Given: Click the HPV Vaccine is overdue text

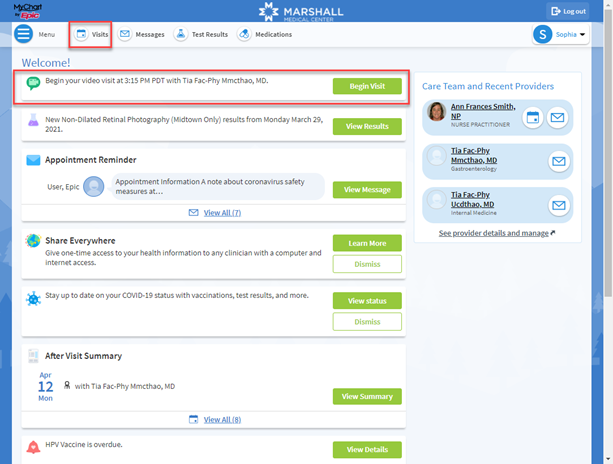Looking at the screenshot, I should (84, 444).
